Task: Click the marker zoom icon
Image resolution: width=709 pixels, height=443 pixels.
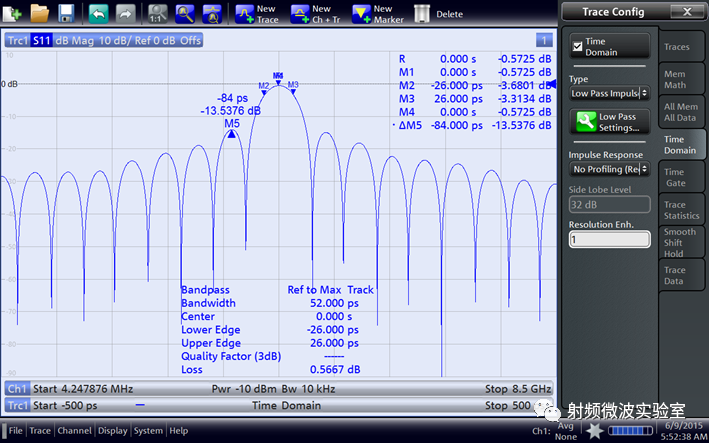Action: tap(212, 14)
